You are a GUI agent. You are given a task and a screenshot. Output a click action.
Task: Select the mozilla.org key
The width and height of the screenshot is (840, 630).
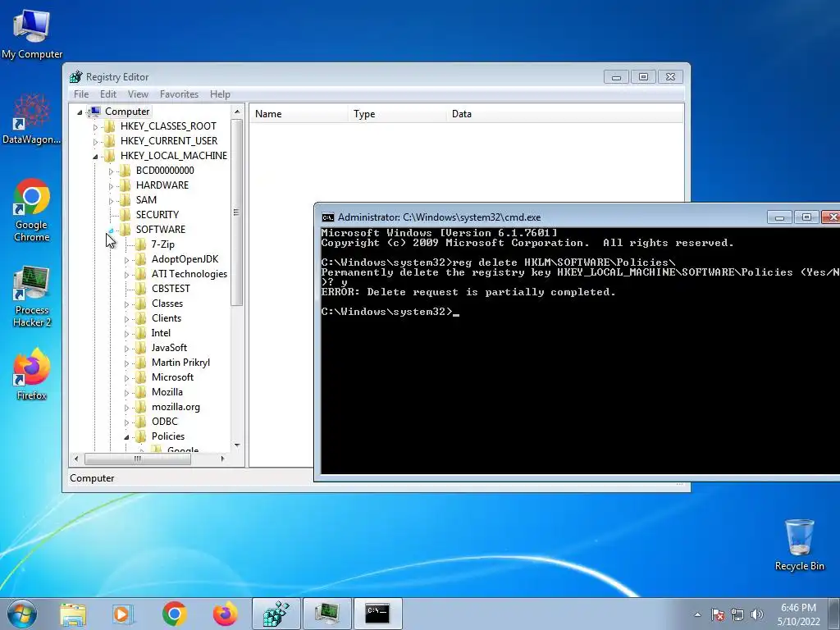pyautogui.click(x=176, y=407)
